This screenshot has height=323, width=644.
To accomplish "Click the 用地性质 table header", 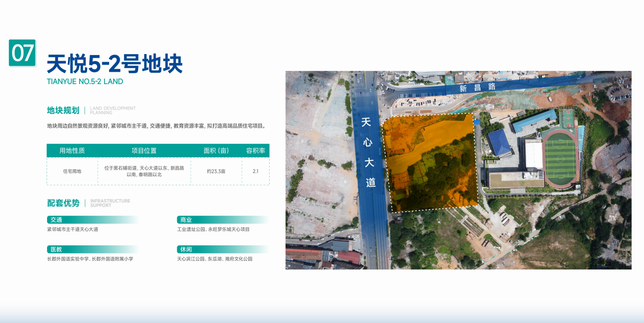I will [72, 151].
